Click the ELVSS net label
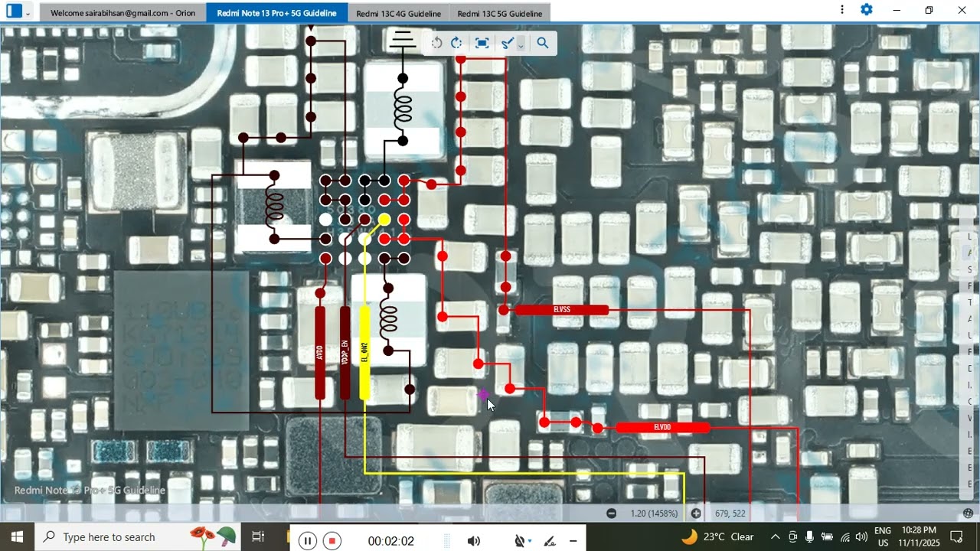The image size is (980, 551). (562, 310)
